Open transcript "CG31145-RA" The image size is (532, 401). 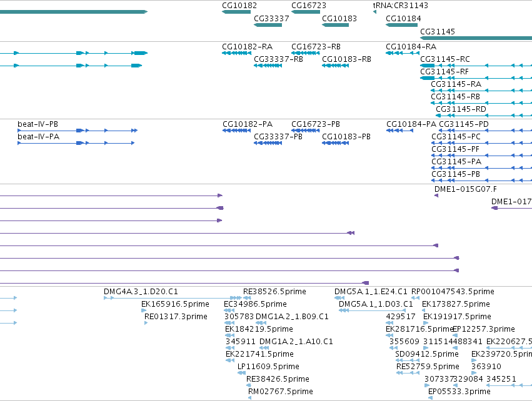[456, 84]
